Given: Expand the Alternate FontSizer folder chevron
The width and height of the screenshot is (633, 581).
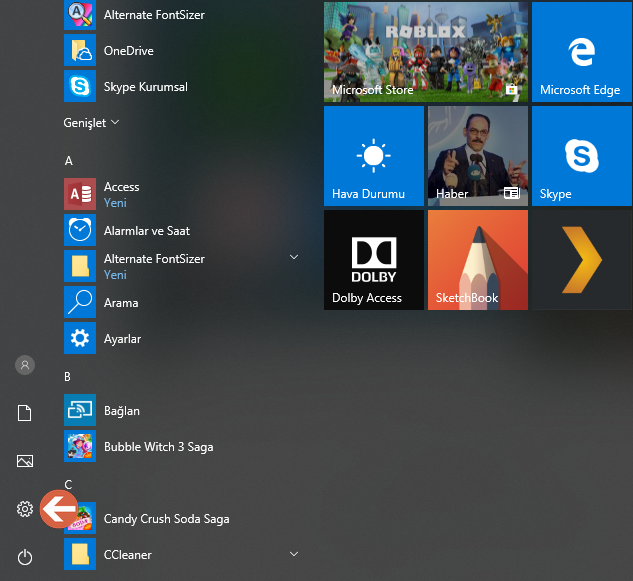Looking at the screenshot, I should [x=294, y=257].
